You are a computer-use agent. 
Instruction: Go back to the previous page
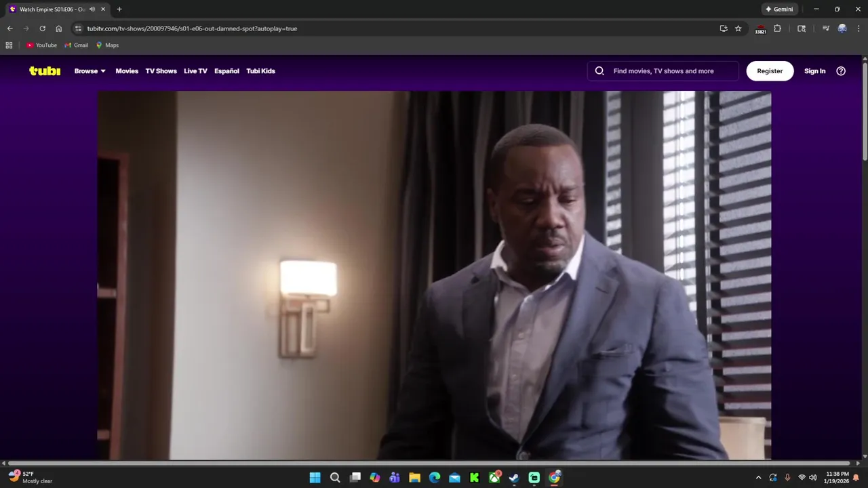pyautogui.click(x=9, y=28)
